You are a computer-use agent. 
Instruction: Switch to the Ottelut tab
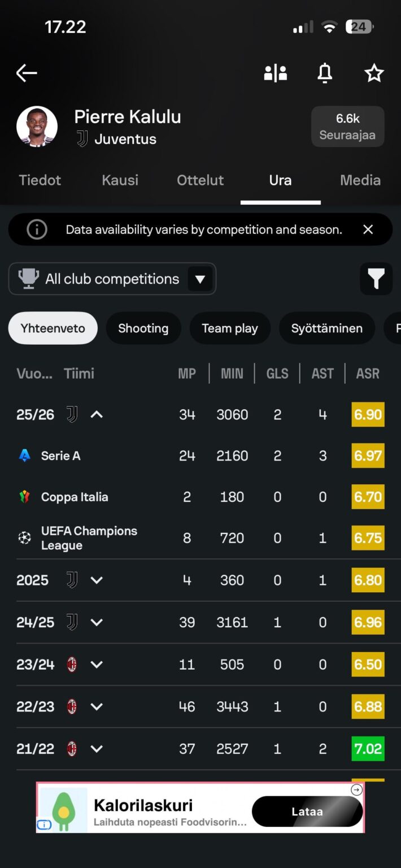(x=200, y=180)
